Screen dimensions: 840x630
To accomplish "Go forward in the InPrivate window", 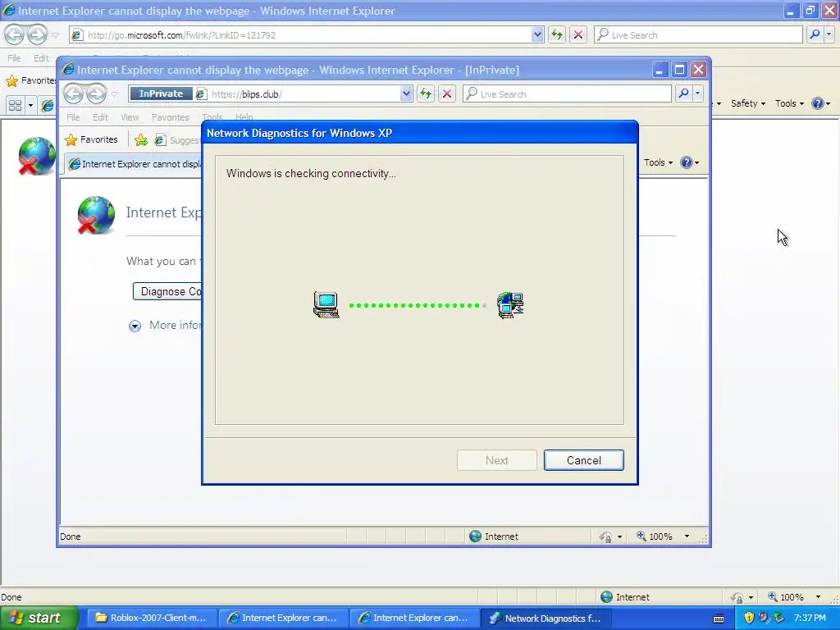I will tap(97, 94).
